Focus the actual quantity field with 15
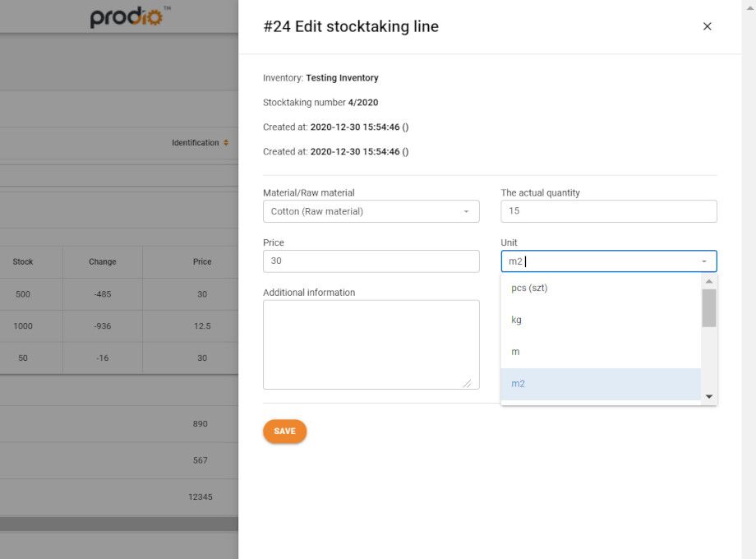This screenshot has height=559, width=756. click(608, 211)
